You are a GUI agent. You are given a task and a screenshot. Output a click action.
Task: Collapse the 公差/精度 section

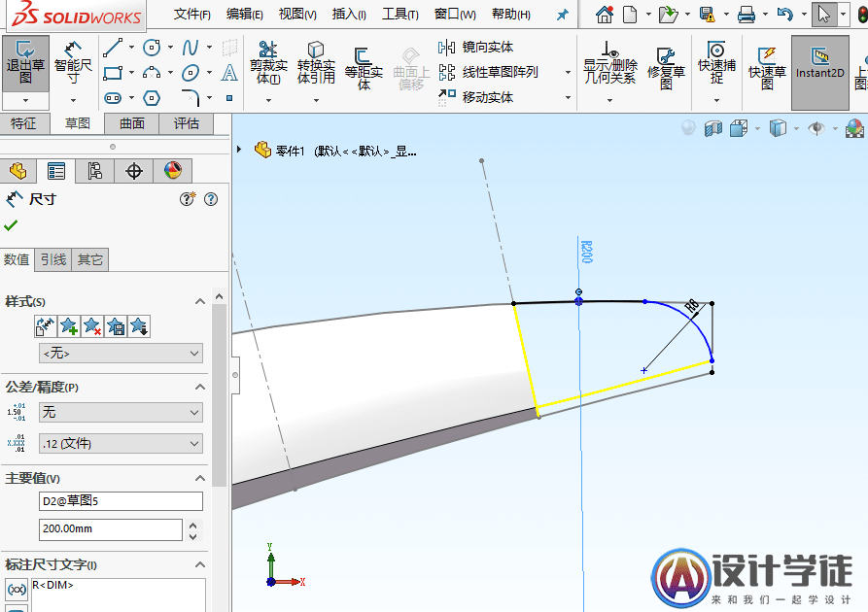click(x=200, y=387)
